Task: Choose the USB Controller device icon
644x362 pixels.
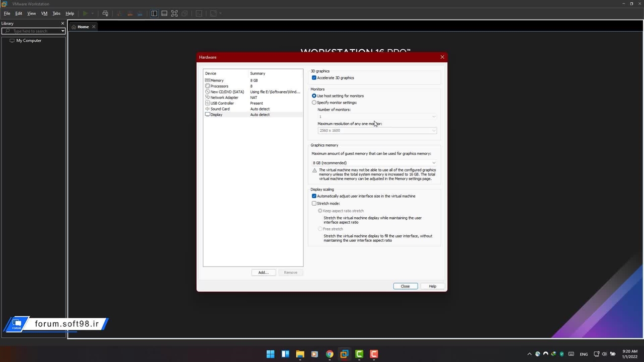Action: [x=207, y=103]
